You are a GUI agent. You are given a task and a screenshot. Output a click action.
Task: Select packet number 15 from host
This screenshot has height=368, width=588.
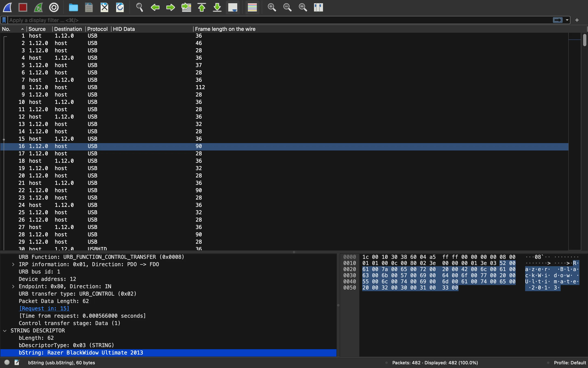coord(284,139)
